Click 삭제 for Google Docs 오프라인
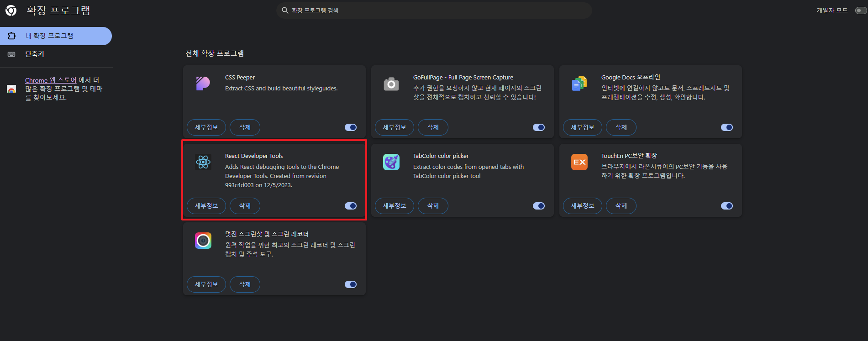Viewport: 868px width, 341px height. point(621,127)
